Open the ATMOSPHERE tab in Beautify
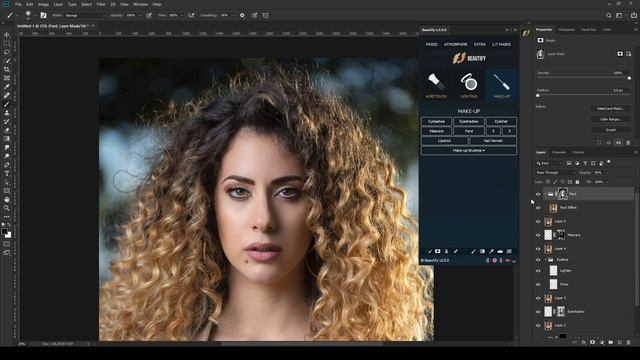The height and width of the screenshot is (360, 640). (456, 44)
